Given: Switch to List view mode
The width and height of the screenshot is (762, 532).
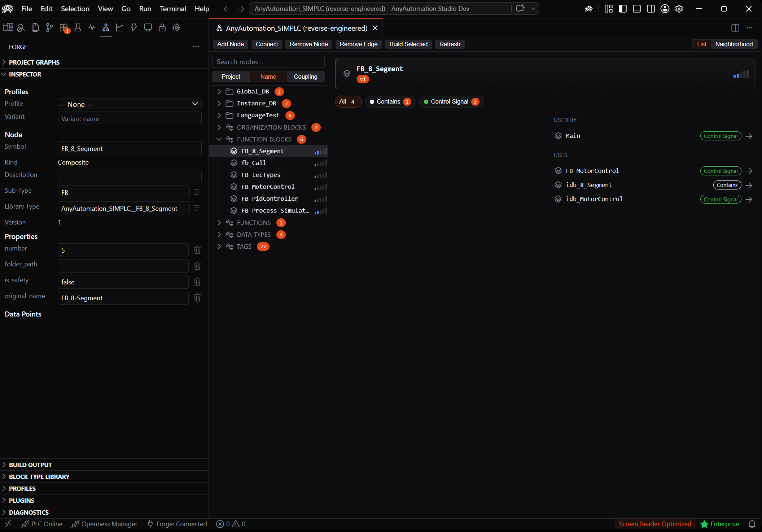Looking at the screenshot, I should point(701,44).
